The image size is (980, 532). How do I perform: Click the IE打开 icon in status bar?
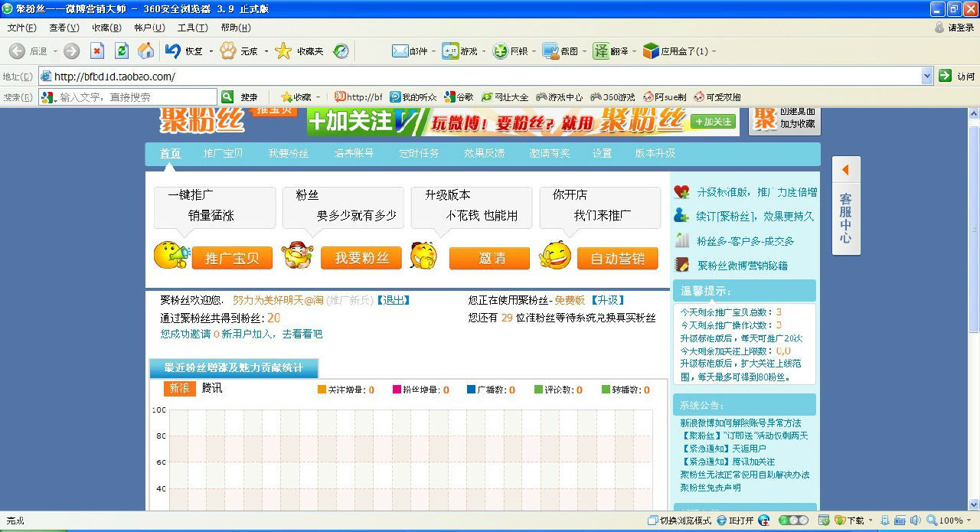[722, 521]
